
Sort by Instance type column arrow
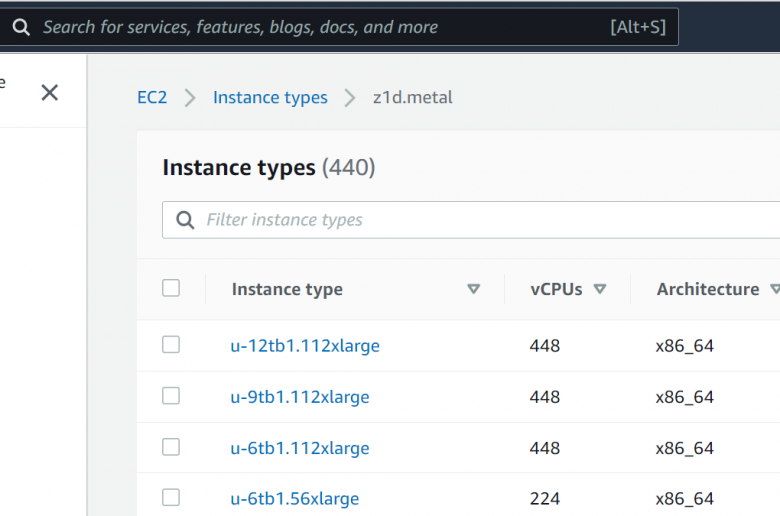pos(474,289)
